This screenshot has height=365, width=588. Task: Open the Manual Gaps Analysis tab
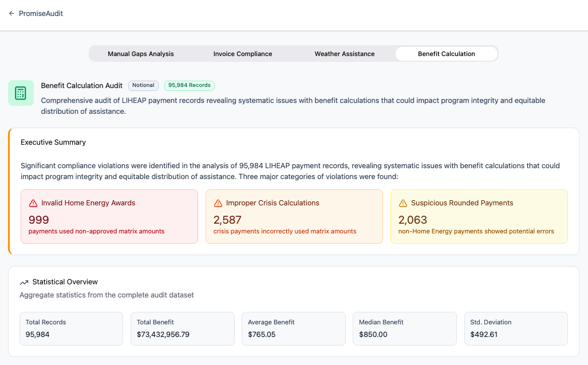(141, 54)
